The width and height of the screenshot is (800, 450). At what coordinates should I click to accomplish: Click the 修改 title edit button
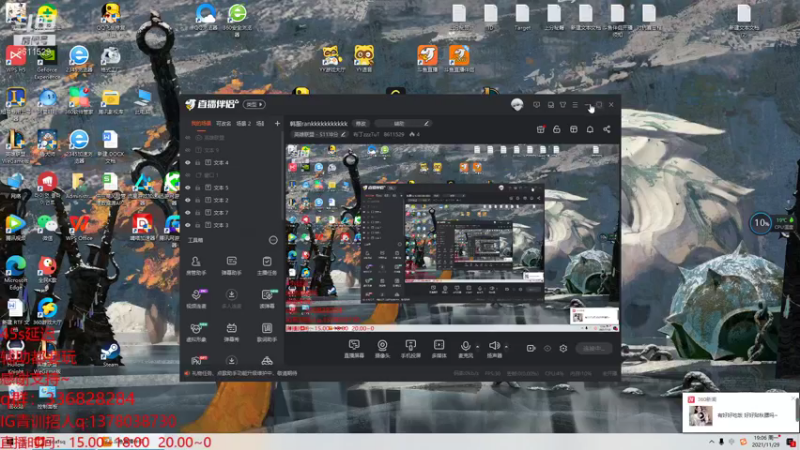click(x=361, y=123)
